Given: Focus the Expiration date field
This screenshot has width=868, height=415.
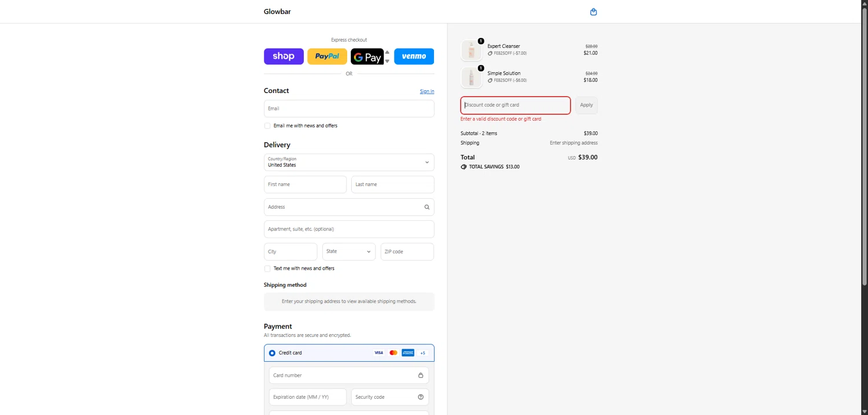Looking at the screenshot, I should click(308, 397).
